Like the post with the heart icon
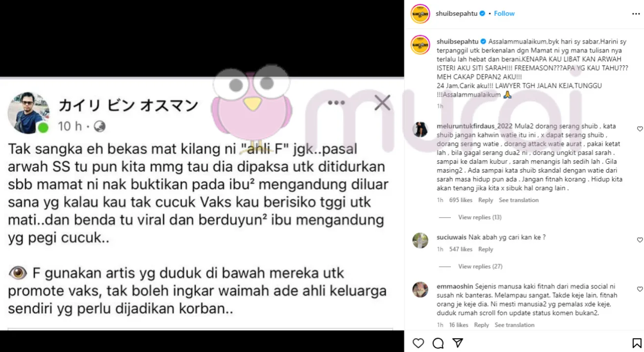The image size is (644, 352). point(418,343)
